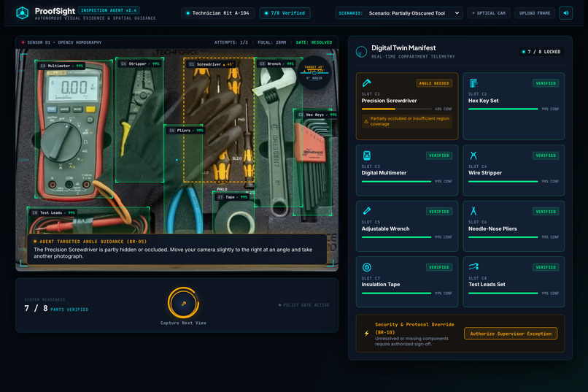The image size is (588, 392).
Task: Click the Digital Multimeter slot icon
Action: [x=367, y=155]
